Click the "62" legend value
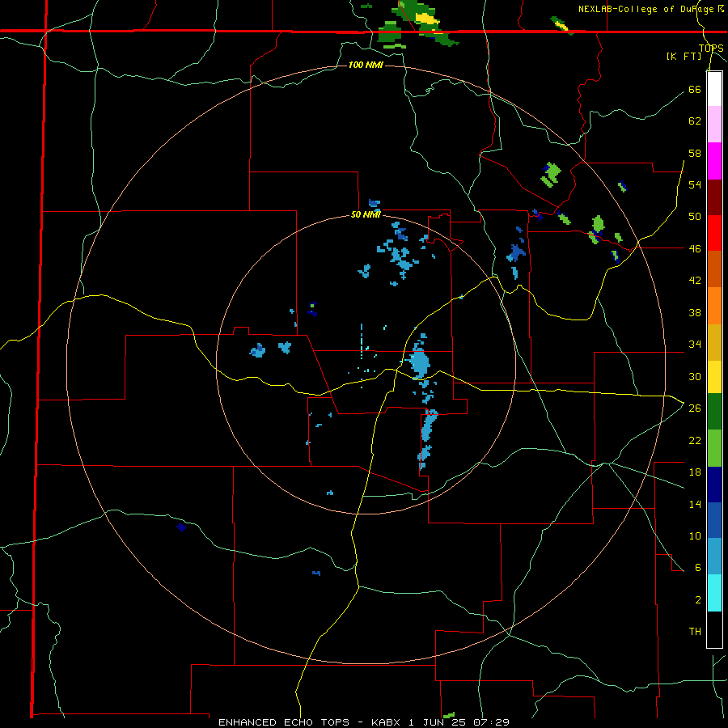 pyautogui.click(x=695, y=121)
